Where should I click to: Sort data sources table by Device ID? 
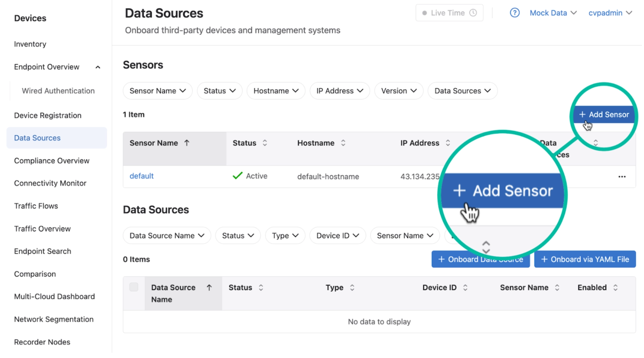coord(465,288)
